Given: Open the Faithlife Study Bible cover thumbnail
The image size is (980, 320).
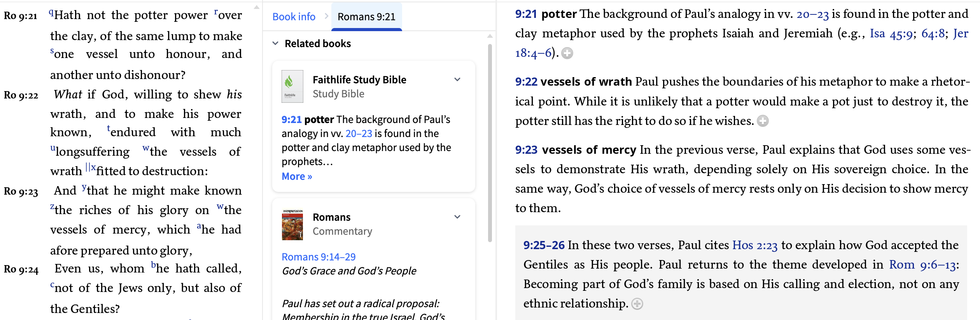Looking at the screenshot, I should (292, 86).
